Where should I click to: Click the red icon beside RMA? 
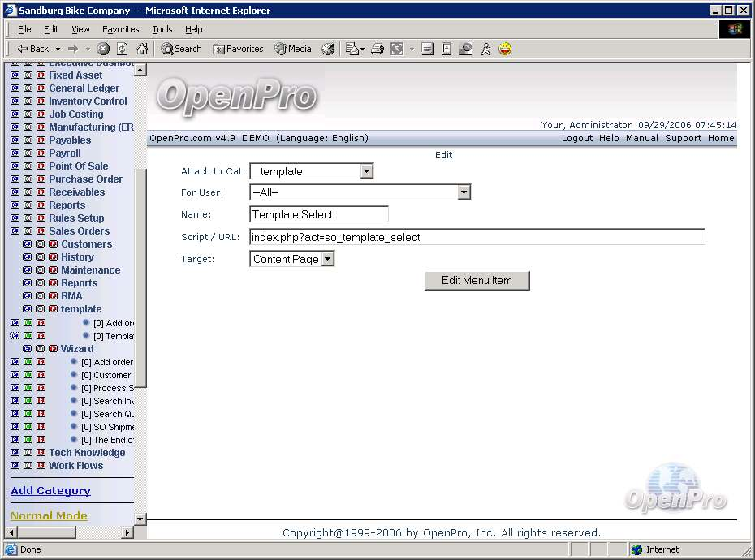(x=53, y=296)
